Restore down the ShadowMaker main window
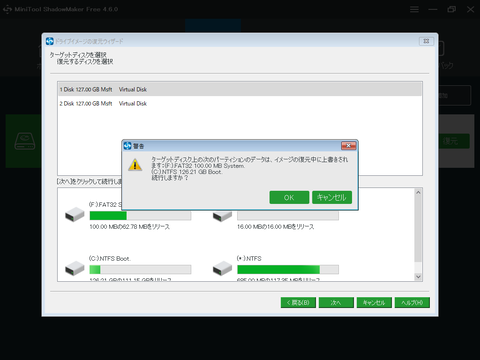The height and width of the screenshot is (360, 480). [x=452, y=9]
